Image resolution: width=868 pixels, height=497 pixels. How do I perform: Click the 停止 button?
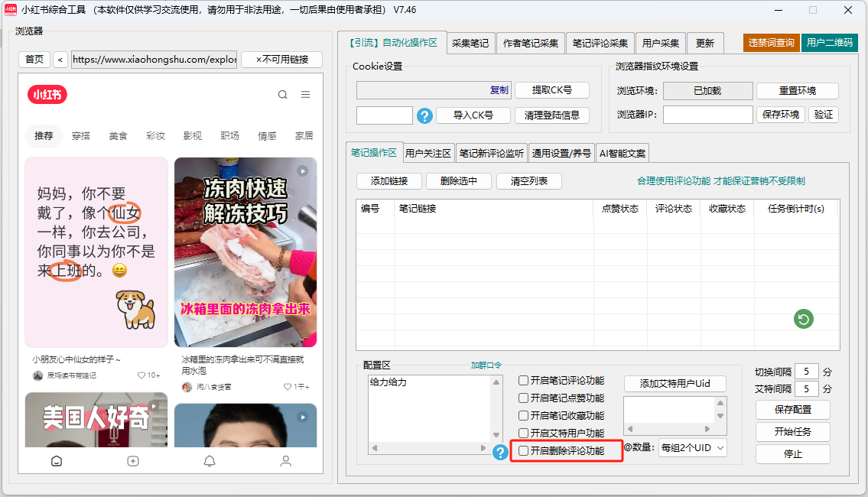[x=793, y=454]
